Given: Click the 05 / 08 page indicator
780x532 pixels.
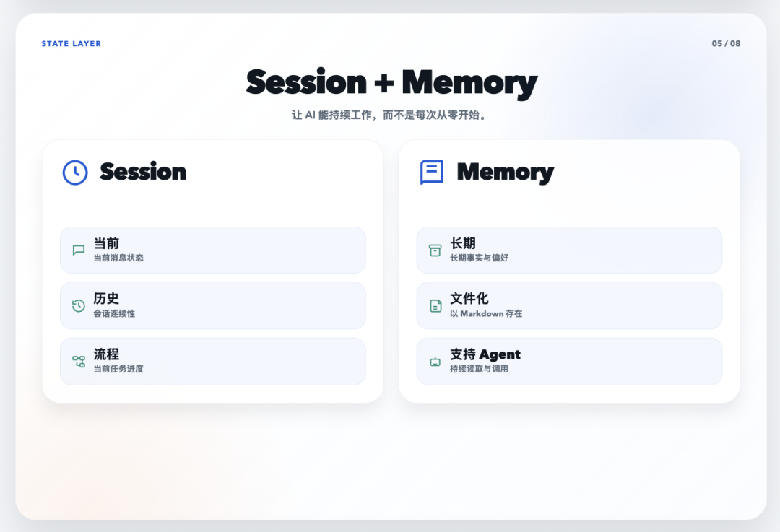Looking at the screenshot, I should pos(726,44).
